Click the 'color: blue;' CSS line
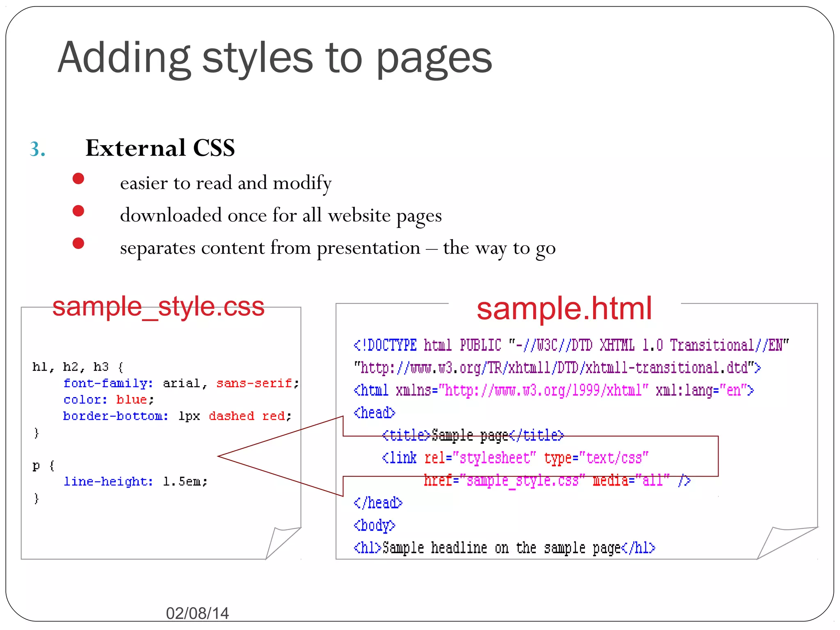 (109, 399)
